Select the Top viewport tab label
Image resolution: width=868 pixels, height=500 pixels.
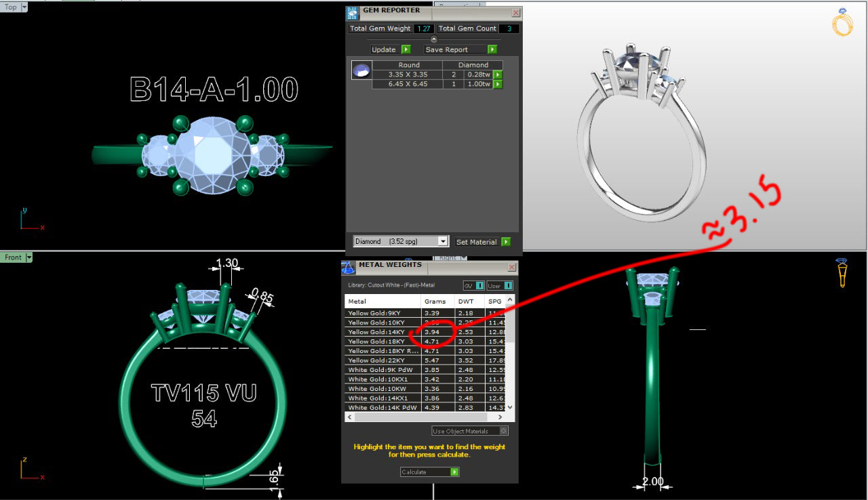(x=10, y=7)
